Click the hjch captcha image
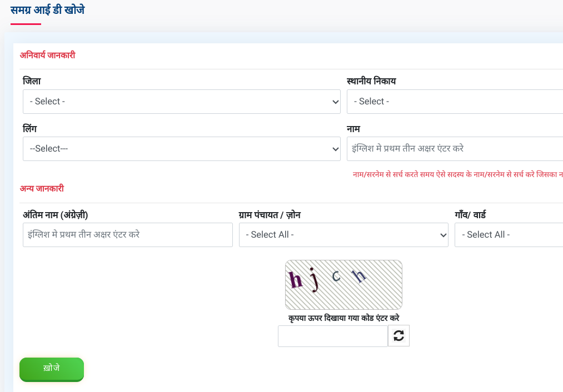The width and height of the screenshot is (563, 392). coord(343,285)
